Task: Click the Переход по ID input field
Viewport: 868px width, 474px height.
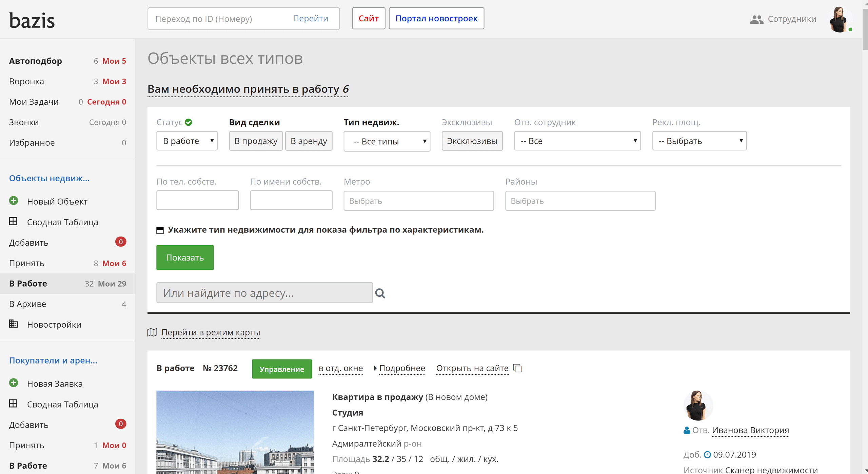Action: pyautogui.click(x=217, y=19)
